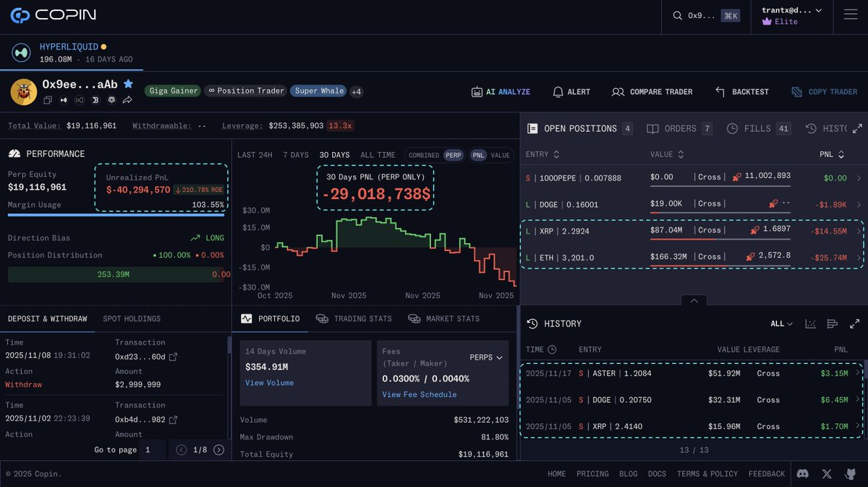Click AI ANALYZE button
This screenshot has width=868, height=487.
[x=501, y=92]
